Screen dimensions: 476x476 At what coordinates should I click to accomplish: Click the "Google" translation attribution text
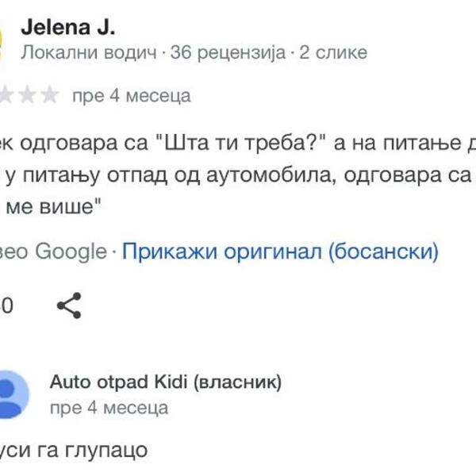click(x=71, y=252)
